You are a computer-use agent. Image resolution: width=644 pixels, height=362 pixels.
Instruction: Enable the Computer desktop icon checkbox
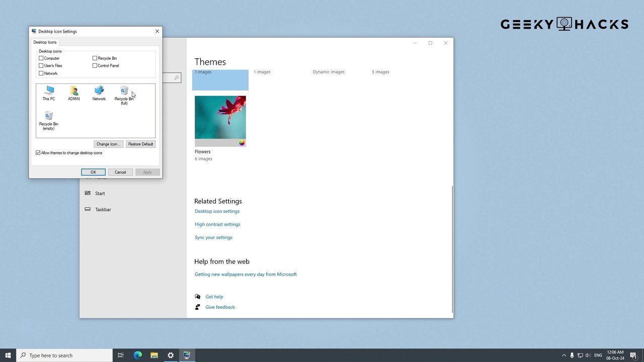click(x=41, y=58)
